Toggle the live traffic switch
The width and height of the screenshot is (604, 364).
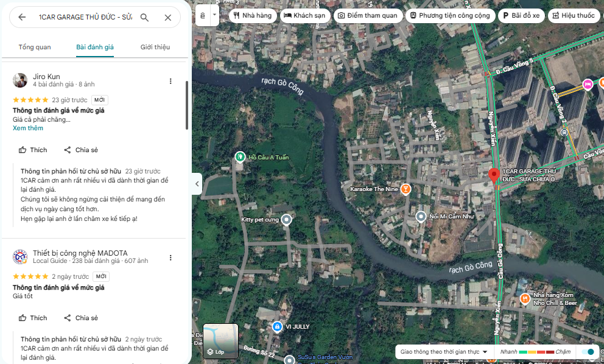point(588,352)
